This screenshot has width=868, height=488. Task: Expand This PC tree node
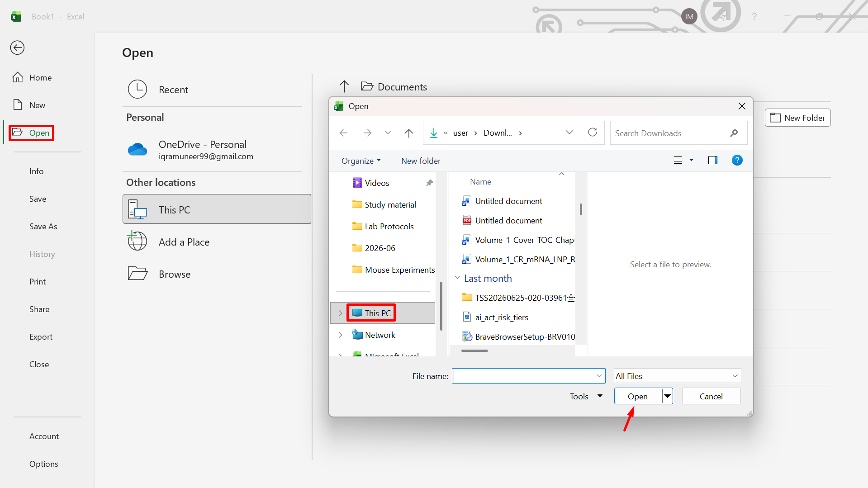tap(340, 313)
